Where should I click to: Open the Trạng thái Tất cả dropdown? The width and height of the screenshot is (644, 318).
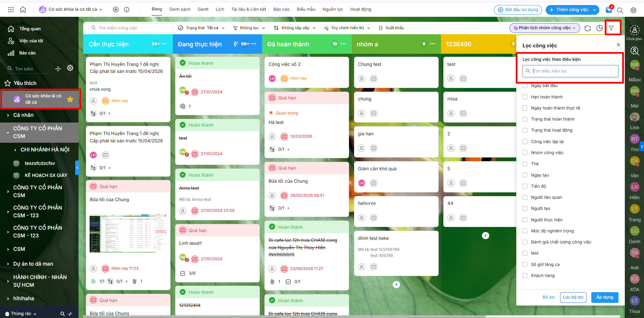coord(201,28)
